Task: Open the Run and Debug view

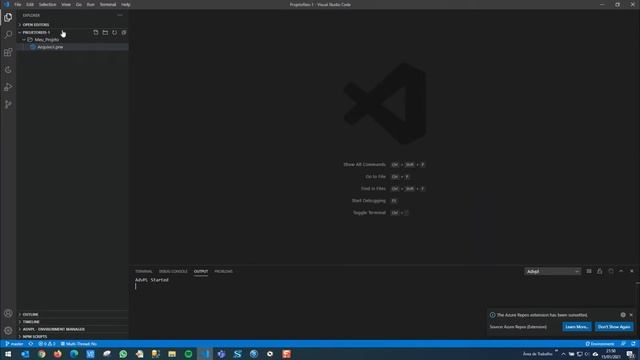Action: point(8,87)
